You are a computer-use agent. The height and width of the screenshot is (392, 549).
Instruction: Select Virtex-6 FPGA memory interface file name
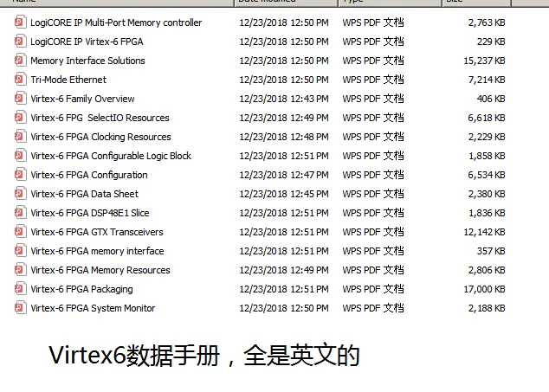[x=97, y=251]
